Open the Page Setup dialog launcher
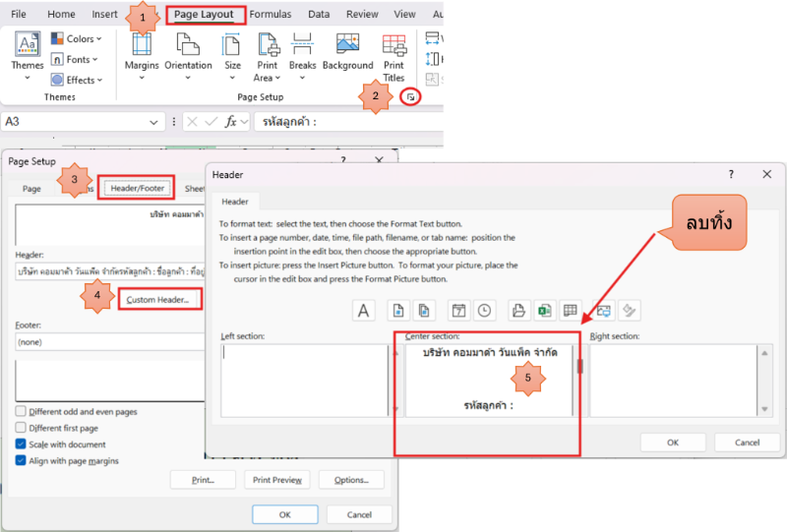787x532 pixels. tap(411, 96)
